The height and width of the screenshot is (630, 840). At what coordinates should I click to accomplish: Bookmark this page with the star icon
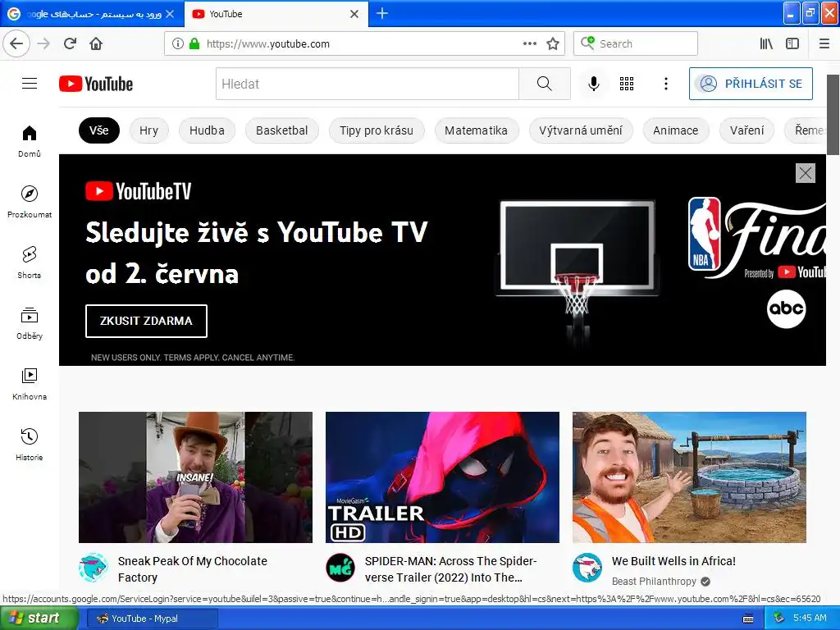click(553, 43)
